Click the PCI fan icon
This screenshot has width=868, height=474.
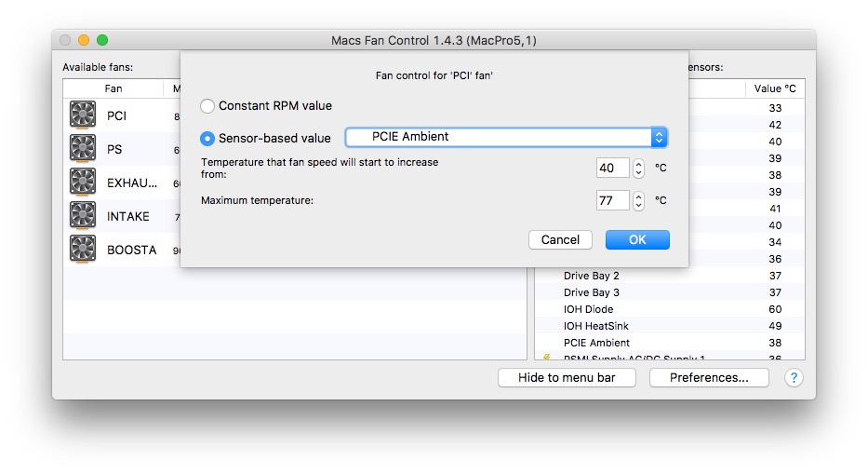pyautogui.click(x=83, y=115)
